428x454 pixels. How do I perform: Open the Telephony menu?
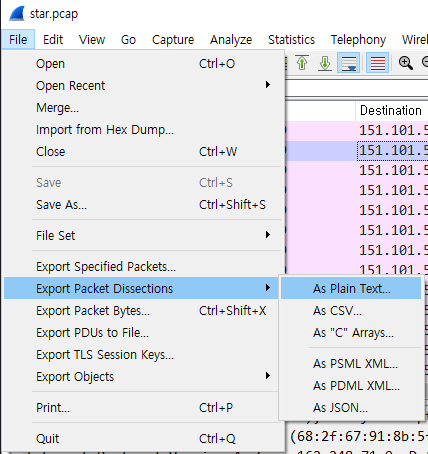pos(358,40)
